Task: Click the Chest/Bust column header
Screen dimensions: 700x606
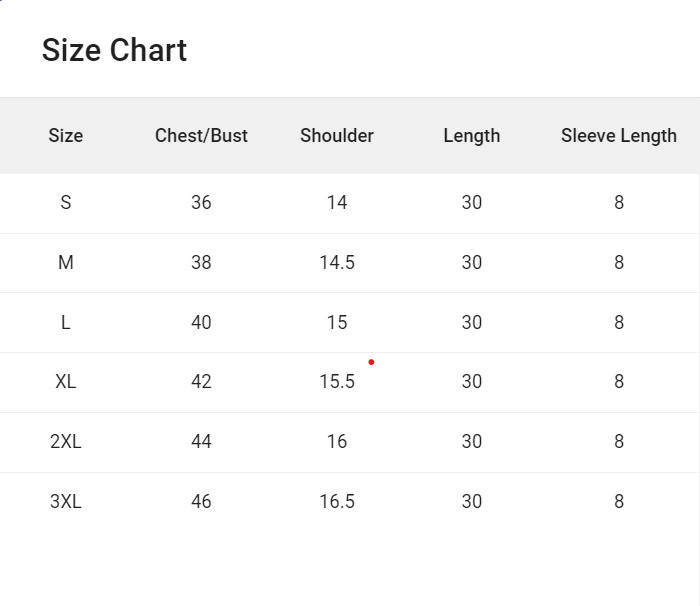Action: [x=201, y=136]
